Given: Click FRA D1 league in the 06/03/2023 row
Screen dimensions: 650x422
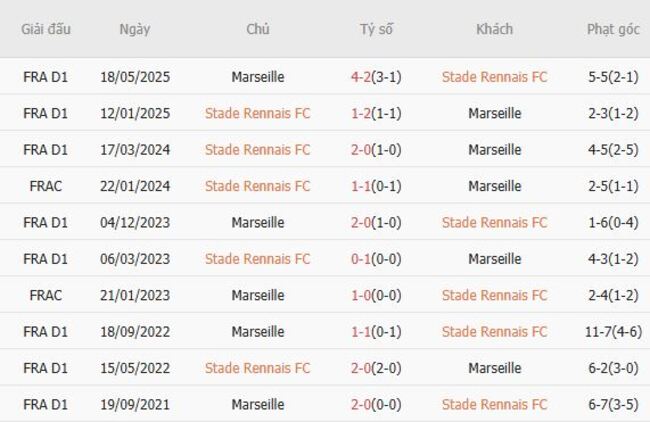Looking at the screenshot, I should coord(46,259).
